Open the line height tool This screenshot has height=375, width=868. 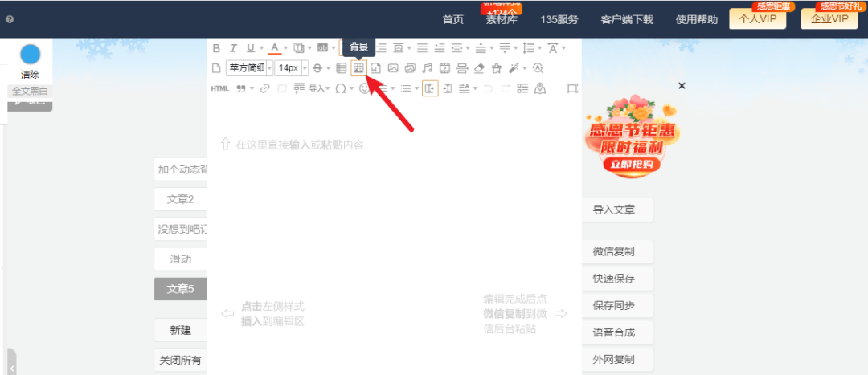click(x=528, y=48)
